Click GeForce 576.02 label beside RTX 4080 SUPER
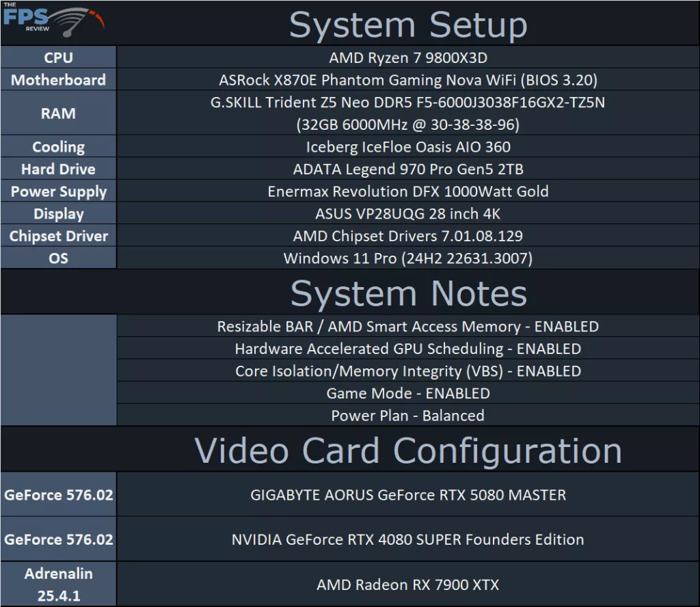The image size is (700, 607). [59, 539]
